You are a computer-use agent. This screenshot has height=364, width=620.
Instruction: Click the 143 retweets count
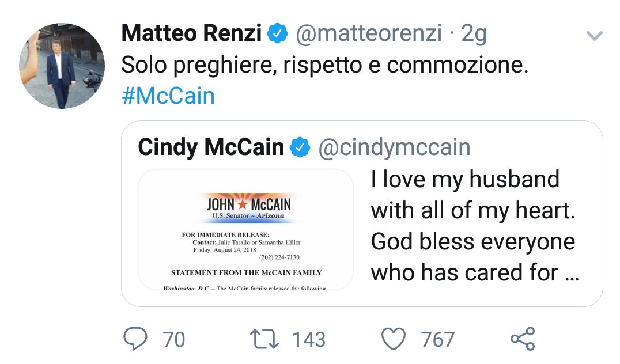pos(309,339)
